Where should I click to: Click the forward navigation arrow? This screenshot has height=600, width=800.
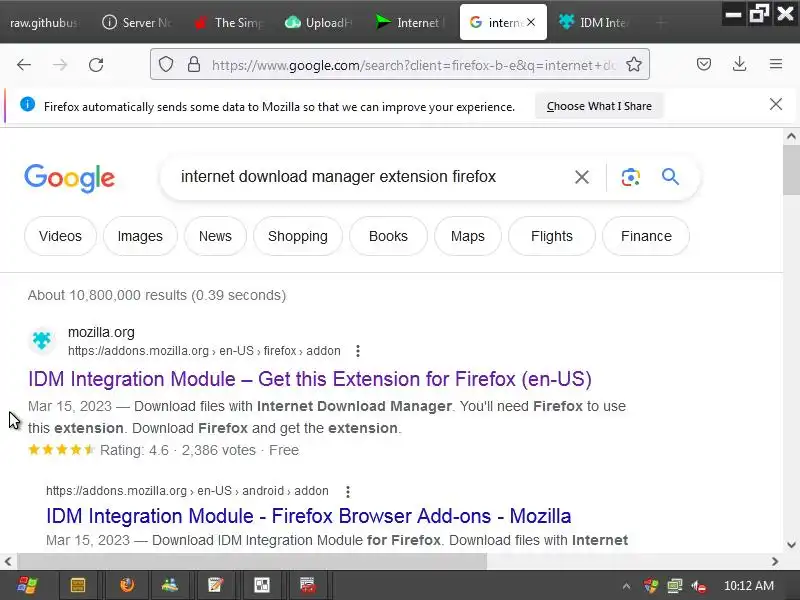pos(60,65)
